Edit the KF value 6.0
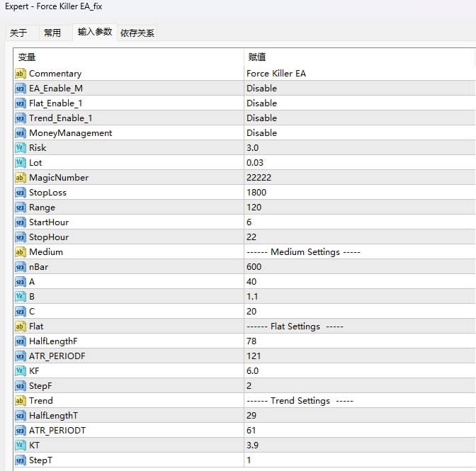 coord(360,371)
